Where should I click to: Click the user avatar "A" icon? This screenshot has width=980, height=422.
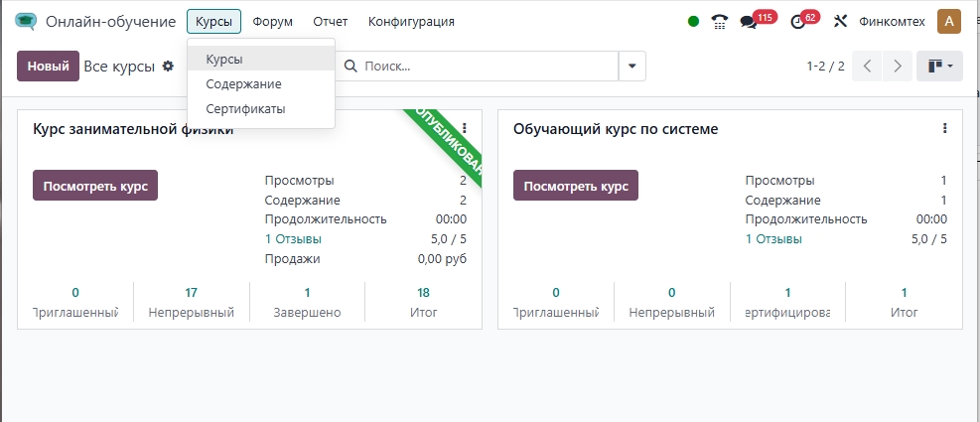[948, 21]
